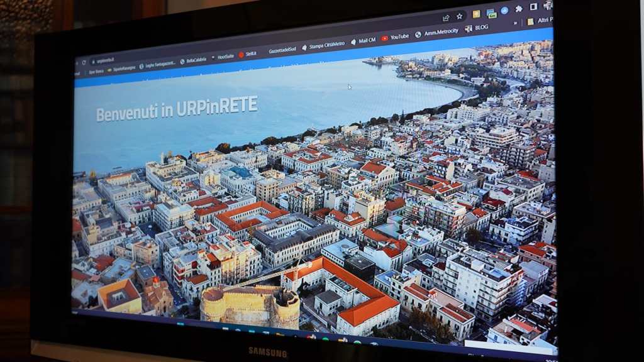Open the Chrome profile avatar
Image resolution: width=644 pixels, height=362 pixels.
[x=548, y=5]
